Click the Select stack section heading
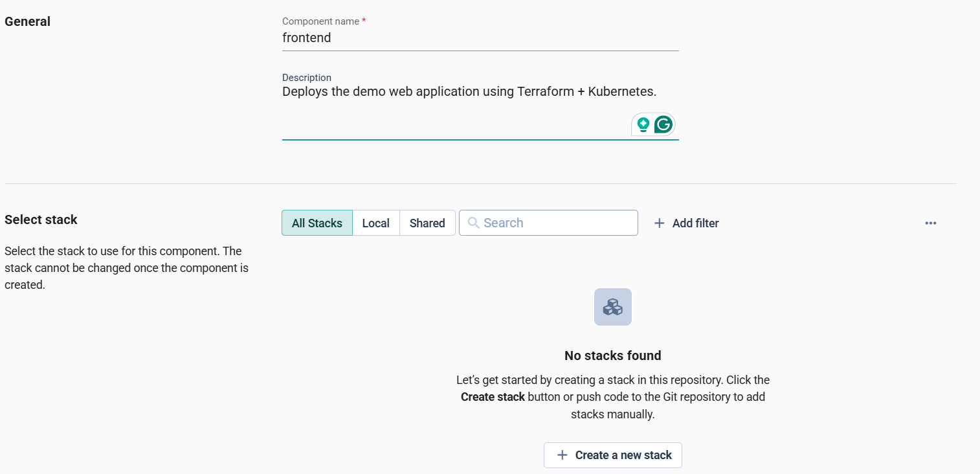Image resolution: width=980 pixels, height=474 pixels. click(x=41, y=220)
